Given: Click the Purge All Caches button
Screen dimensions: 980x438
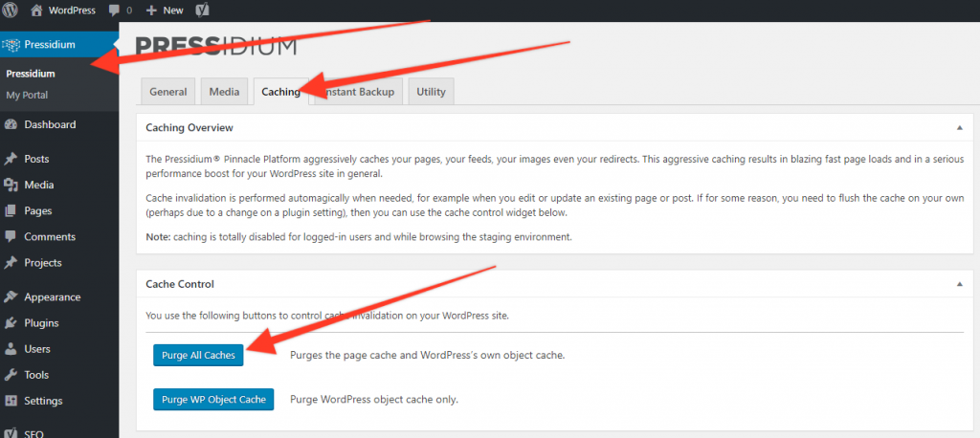Looking at the screenshot, I should tap(198, 355).
